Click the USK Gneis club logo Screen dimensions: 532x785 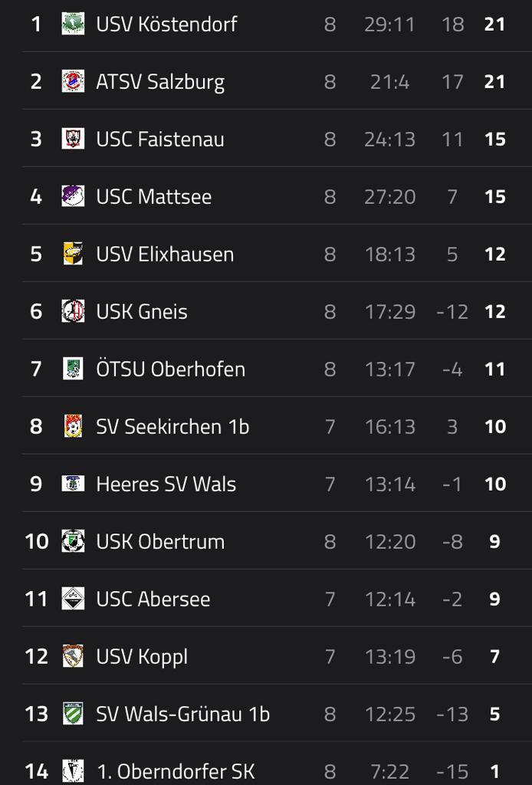[x=73, y=311]
